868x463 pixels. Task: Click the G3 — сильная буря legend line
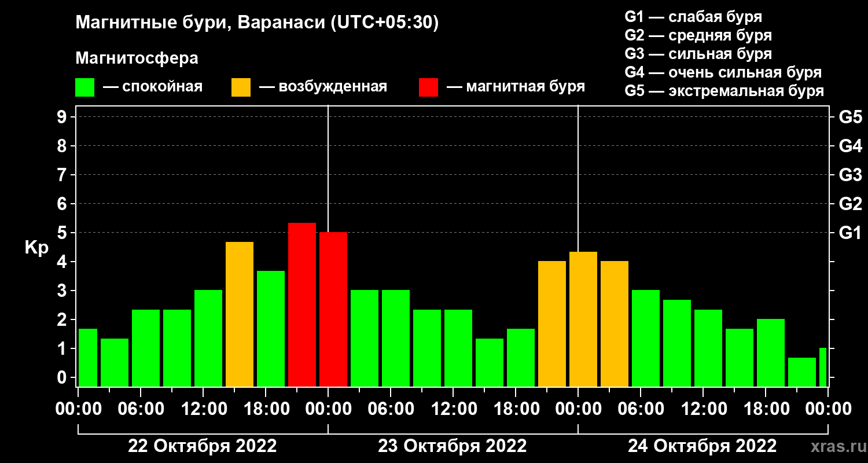(698, 54)
